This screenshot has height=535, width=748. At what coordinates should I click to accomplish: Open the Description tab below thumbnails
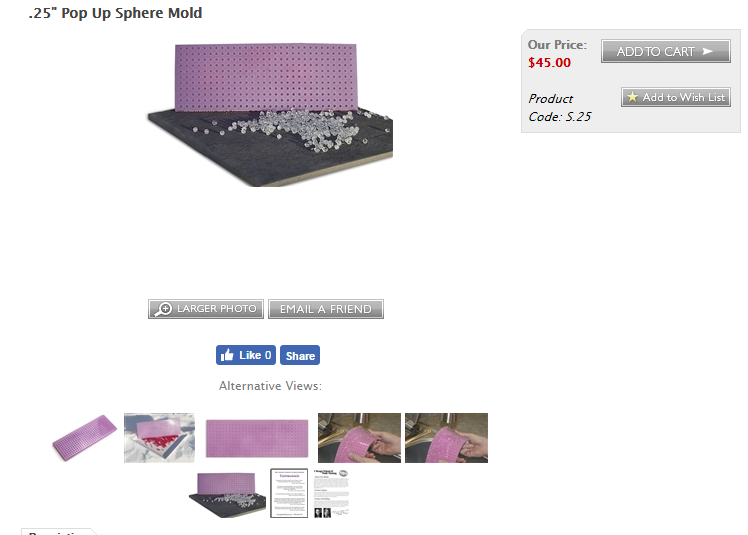click(x=57, y=532)
